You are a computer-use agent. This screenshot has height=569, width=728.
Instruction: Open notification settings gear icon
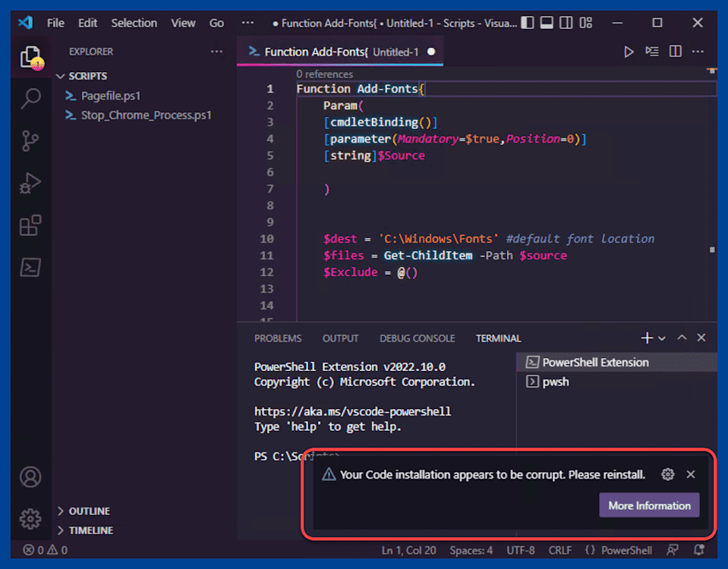coord(667,474)
